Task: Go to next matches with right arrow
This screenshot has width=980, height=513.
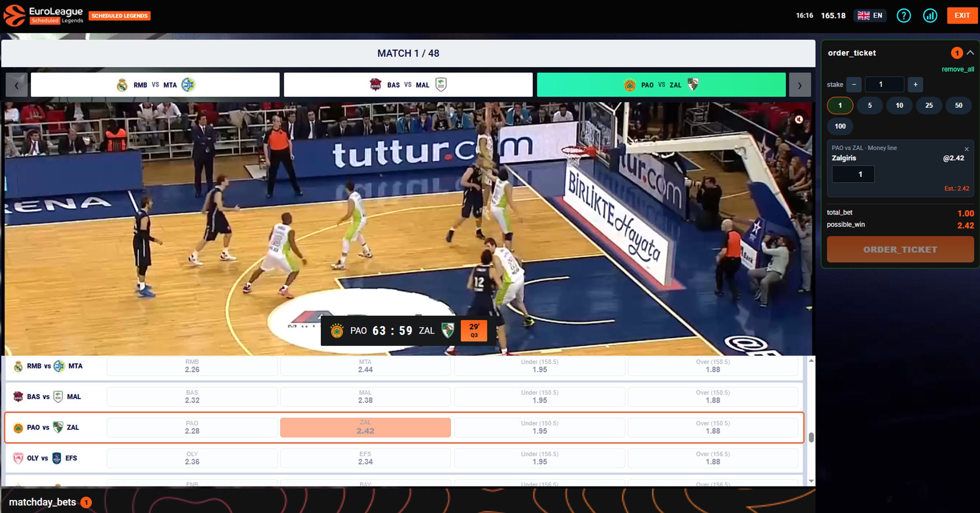Action: [800, 85]
